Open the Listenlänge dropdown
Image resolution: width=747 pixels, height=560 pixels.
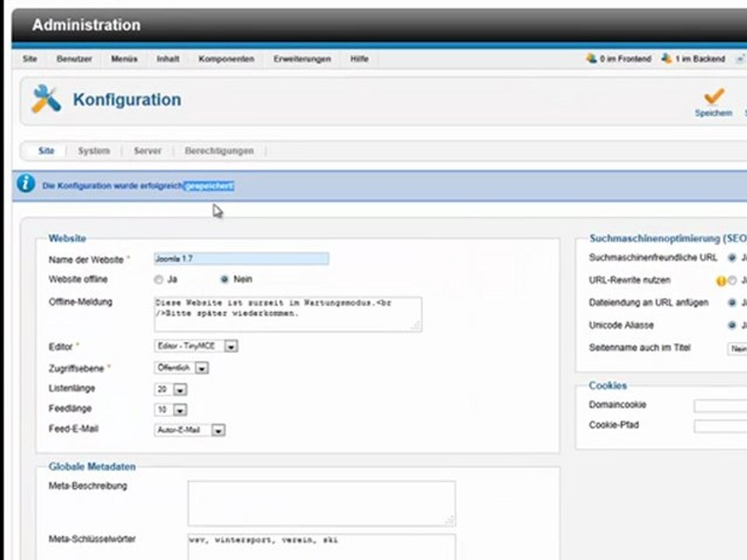pos(170,390)
